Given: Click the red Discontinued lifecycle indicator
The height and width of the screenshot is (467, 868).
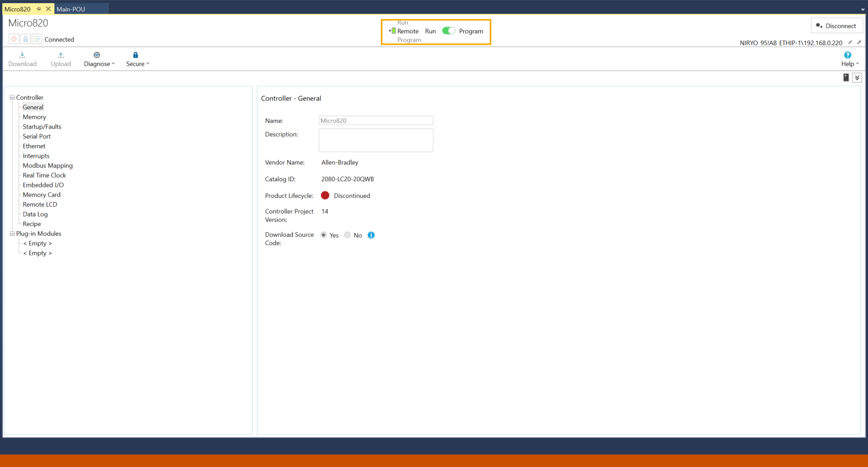Looking at the screenshot, I should (x=325, y=196).
